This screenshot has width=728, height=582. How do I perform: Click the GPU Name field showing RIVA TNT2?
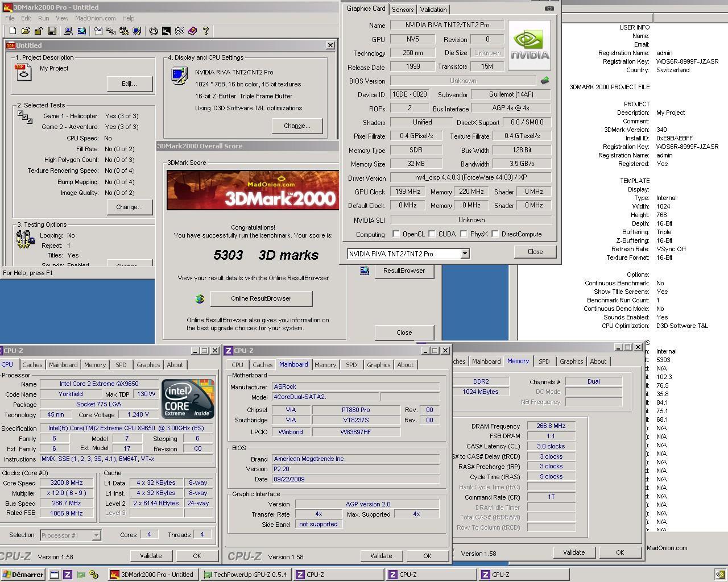447,25
